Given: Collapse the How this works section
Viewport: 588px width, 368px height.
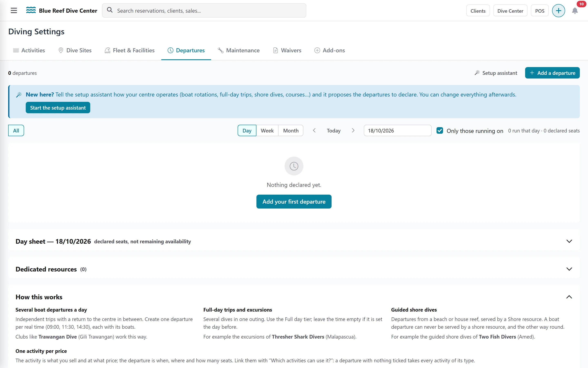Looking at the screenshot, I should click(x=569, y=297).
